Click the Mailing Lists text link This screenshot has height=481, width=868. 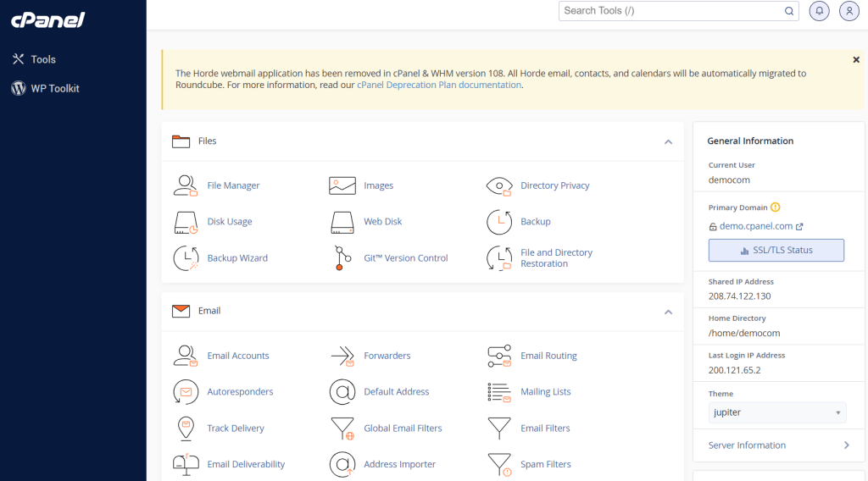[x=545, y=392]
